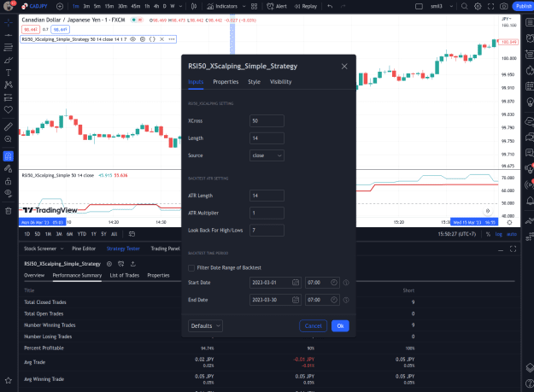534x392 pixels.
Task: Click the star icon at bottom left
Action: point(9,380)
